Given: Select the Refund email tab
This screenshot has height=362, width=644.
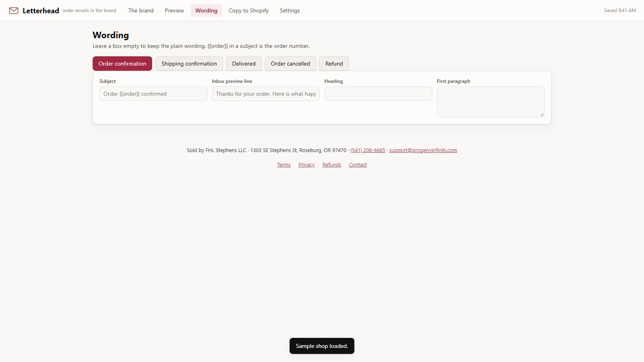Looking at the screenshot, I should 334,64.
